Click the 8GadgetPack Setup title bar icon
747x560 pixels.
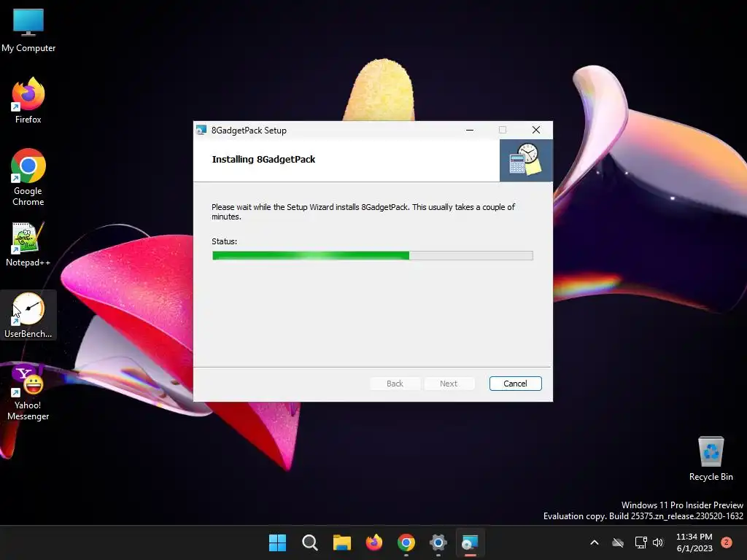pos(201,130)
